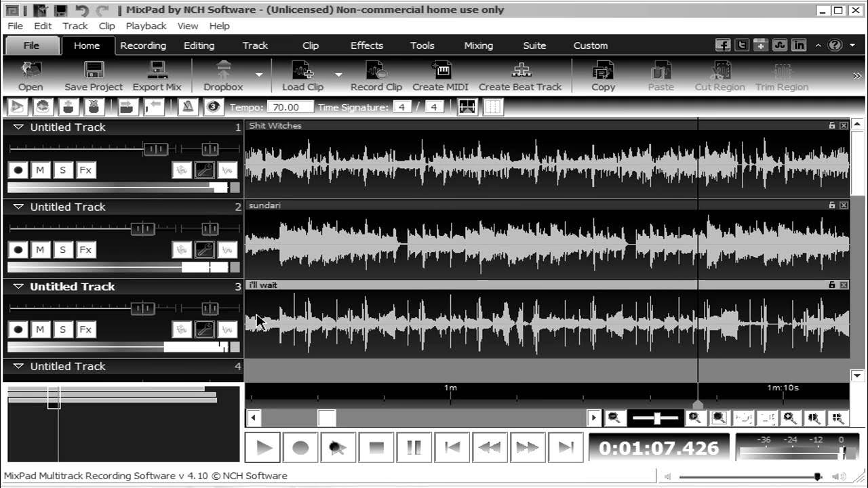Click the automation wave icon on track 3

(x=228, y=330)
